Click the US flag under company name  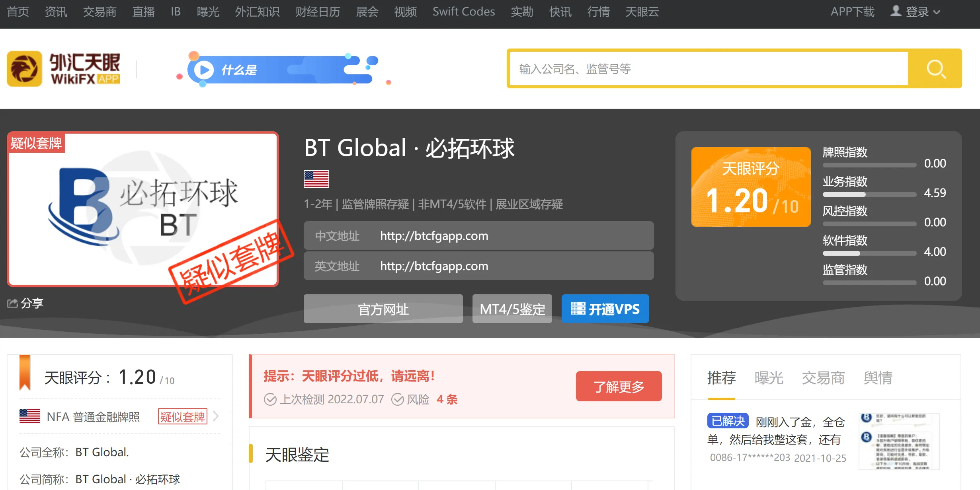point(316,179)
